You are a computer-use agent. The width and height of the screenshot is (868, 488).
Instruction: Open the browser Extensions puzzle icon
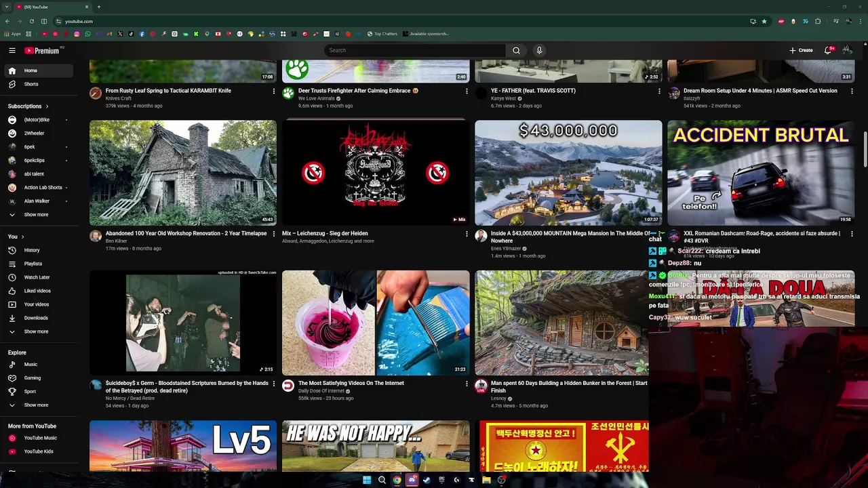818,21
